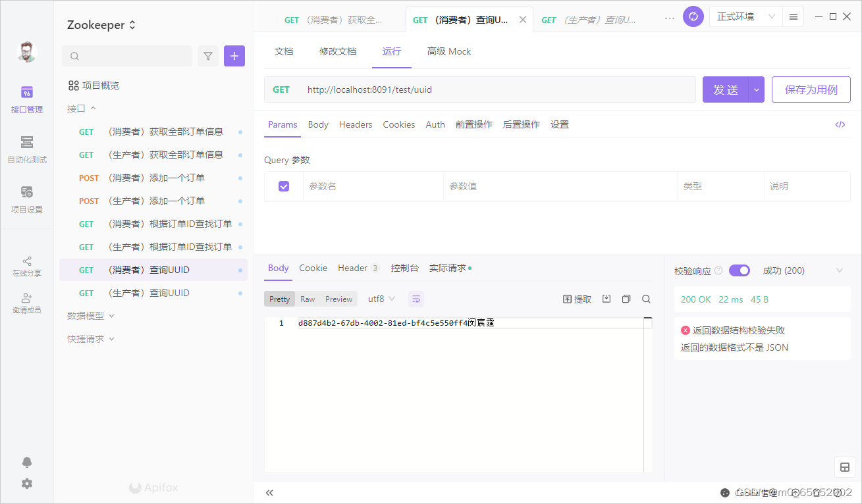Open 设置 request tab
The image size is (862, 504).
[560, 124]
